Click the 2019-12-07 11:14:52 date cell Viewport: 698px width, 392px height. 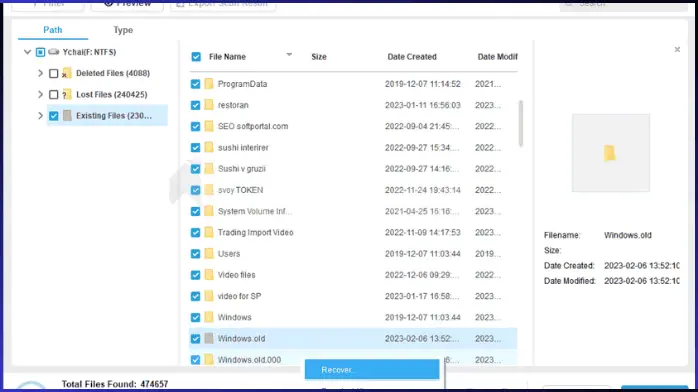point(422,84)
